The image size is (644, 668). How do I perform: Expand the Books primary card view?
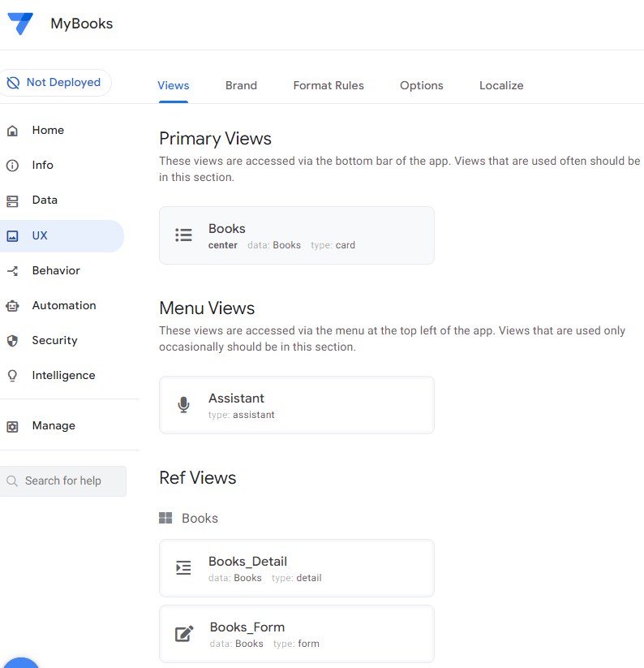[x=296, y=235]
